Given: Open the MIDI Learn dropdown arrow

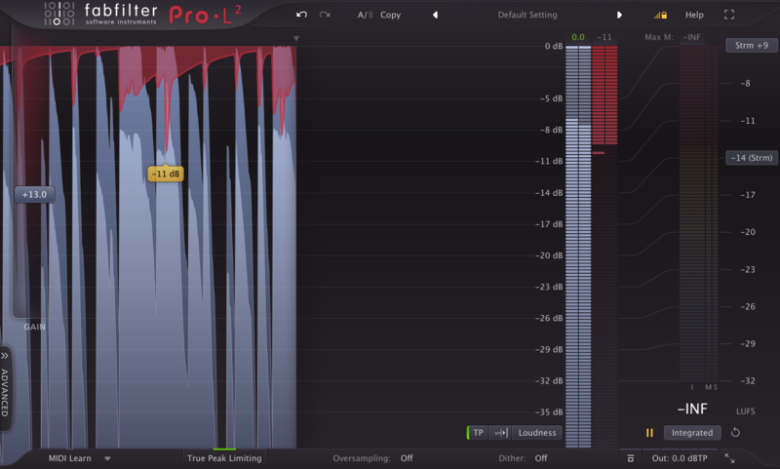Looking at the screenshot, I should (x=107, y=459).
